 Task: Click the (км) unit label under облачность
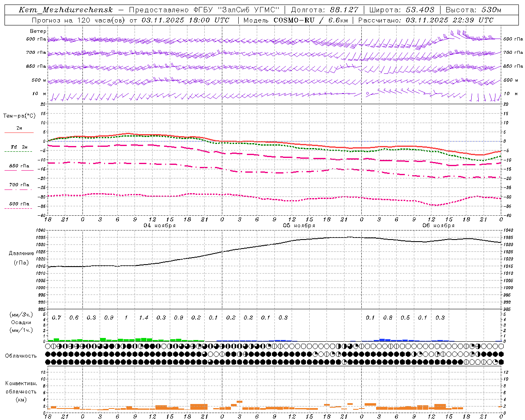21,399
